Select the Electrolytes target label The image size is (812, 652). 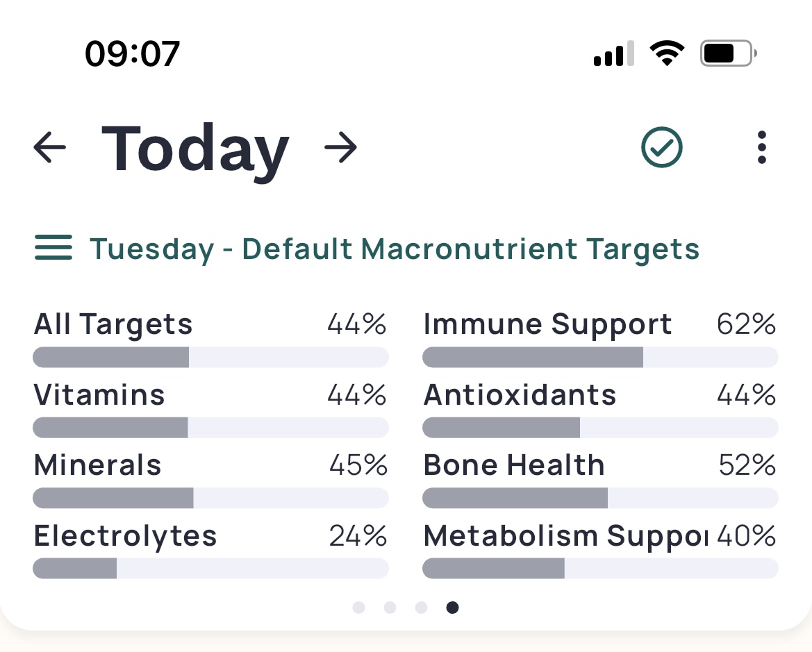(x=125, y=536)
